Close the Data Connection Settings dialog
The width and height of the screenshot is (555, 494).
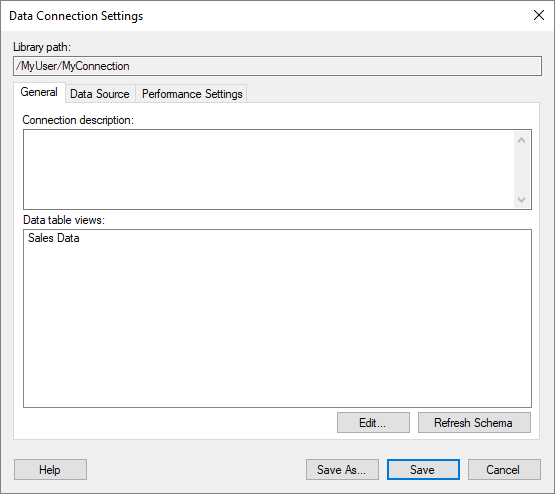click(x=539, y=15)
